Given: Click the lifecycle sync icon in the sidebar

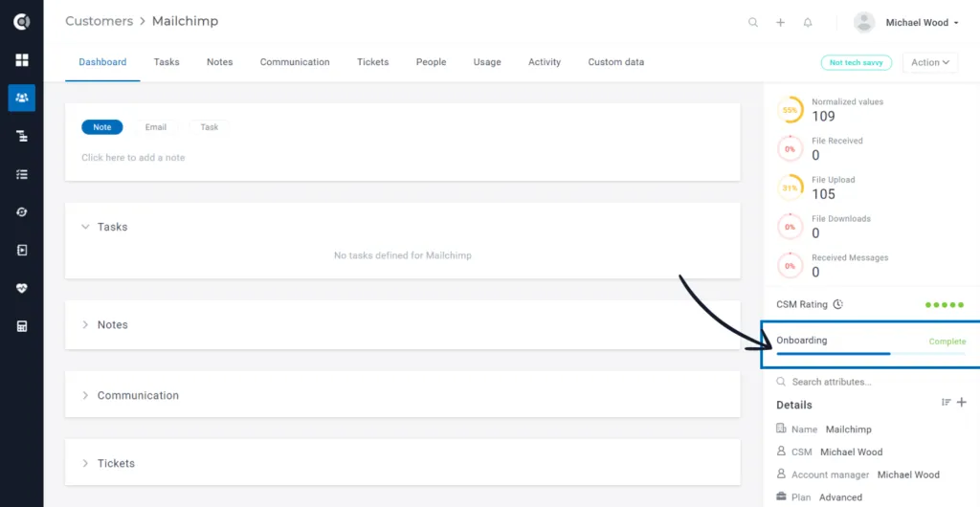Looking at the screenshot, I should (x=22, y=212).
